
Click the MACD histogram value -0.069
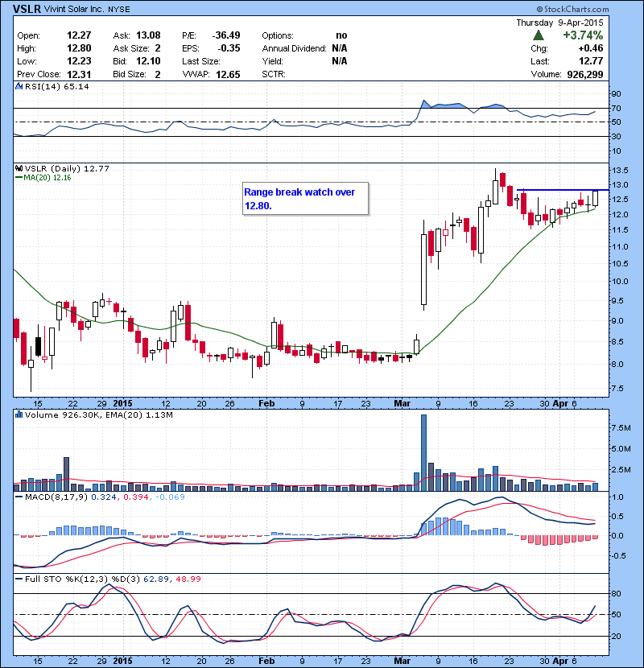[170, 497]
